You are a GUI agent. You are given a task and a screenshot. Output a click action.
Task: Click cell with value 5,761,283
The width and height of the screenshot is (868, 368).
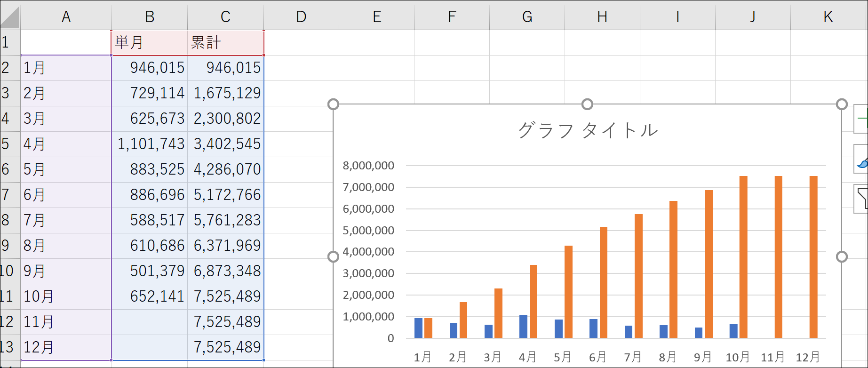[225, 220]
